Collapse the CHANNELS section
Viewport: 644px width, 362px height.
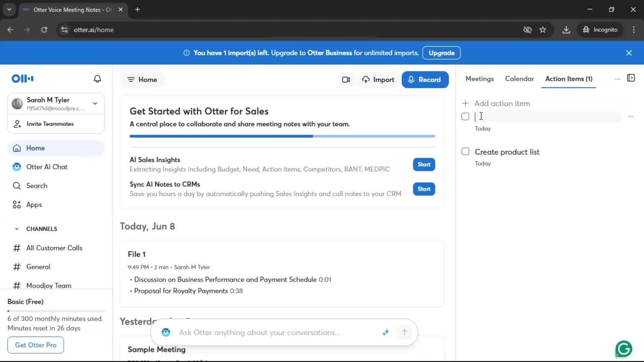pyautogui.click(x=17, y=229)
